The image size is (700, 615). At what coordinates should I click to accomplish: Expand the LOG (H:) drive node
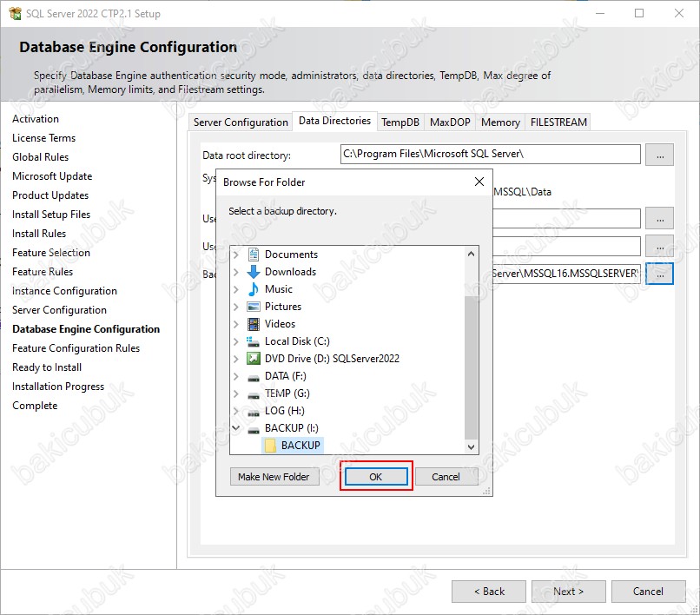236,412
